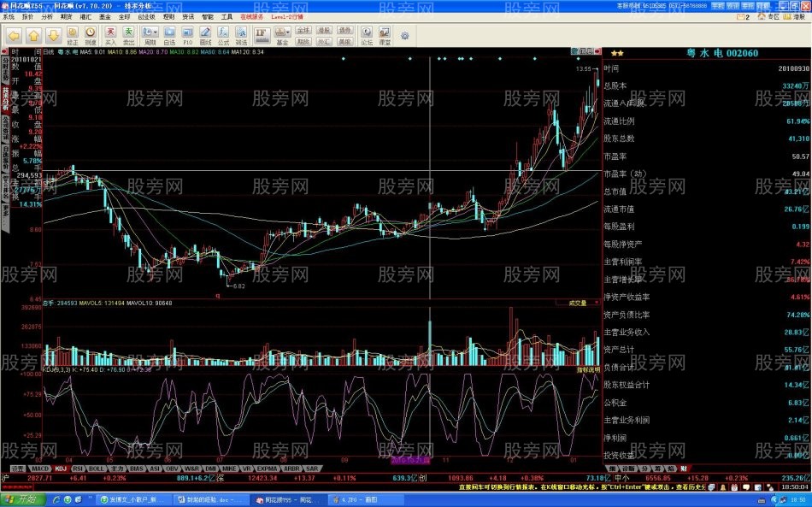Screen dimensions: 812x507
Task: Open the 自选 watchlist icon
Action: point(169,36)
